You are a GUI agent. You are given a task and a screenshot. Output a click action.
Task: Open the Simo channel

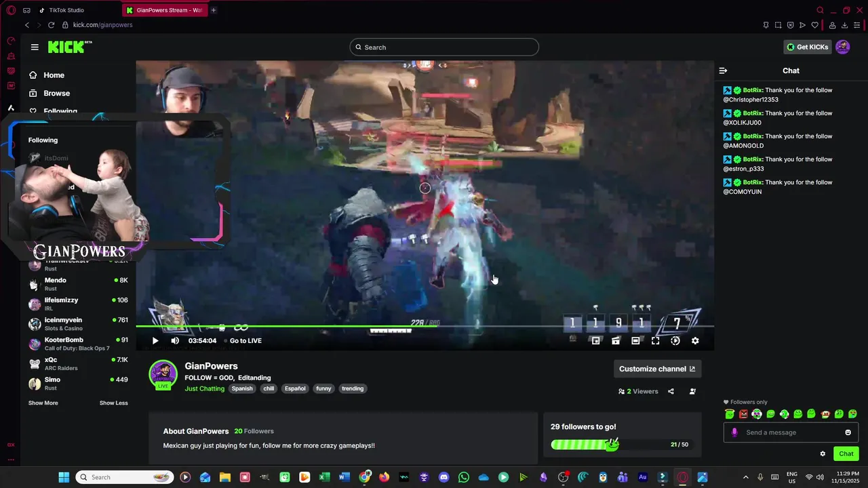coord(78,384)
